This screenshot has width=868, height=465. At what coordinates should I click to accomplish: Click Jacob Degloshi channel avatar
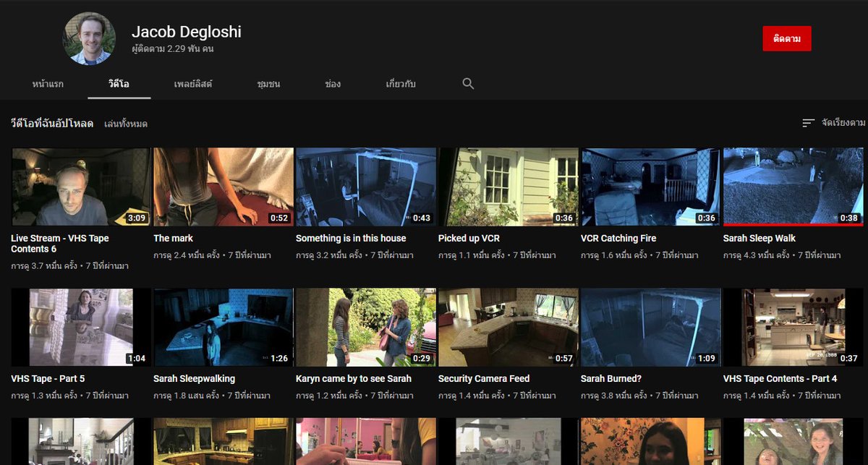point(89,39)
